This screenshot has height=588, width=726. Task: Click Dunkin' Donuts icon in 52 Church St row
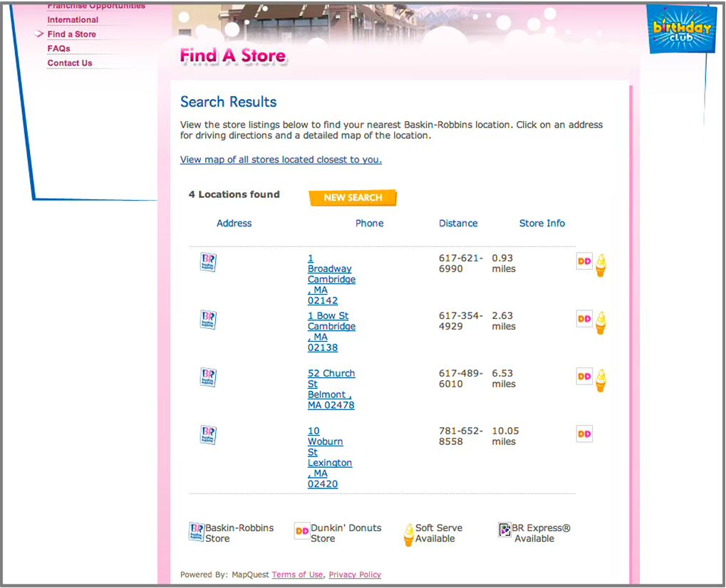coord(584,376)
